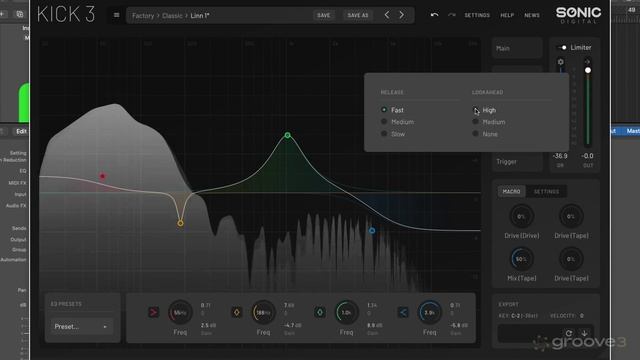Viewport: 640px width, 360px height.
Task: Open the Settings menu in header
Action: pos(477,15)
